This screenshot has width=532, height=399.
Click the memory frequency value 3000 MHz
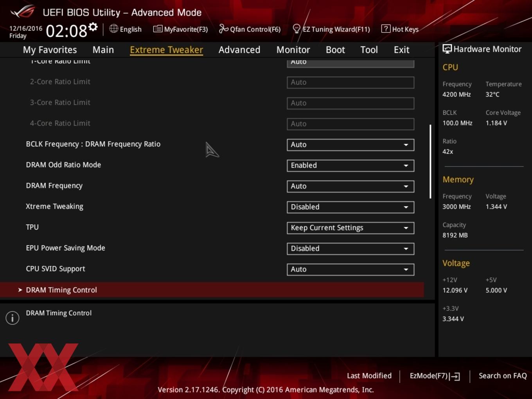457,207
